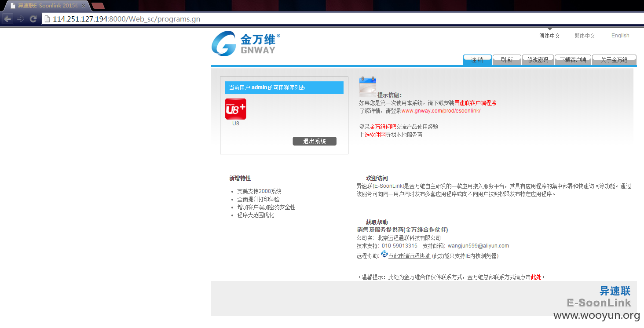Image resolution: width=644 pixels, height=328 pixels.
Task: Click the browser forward arrow
Action: [x=20, y=19]
